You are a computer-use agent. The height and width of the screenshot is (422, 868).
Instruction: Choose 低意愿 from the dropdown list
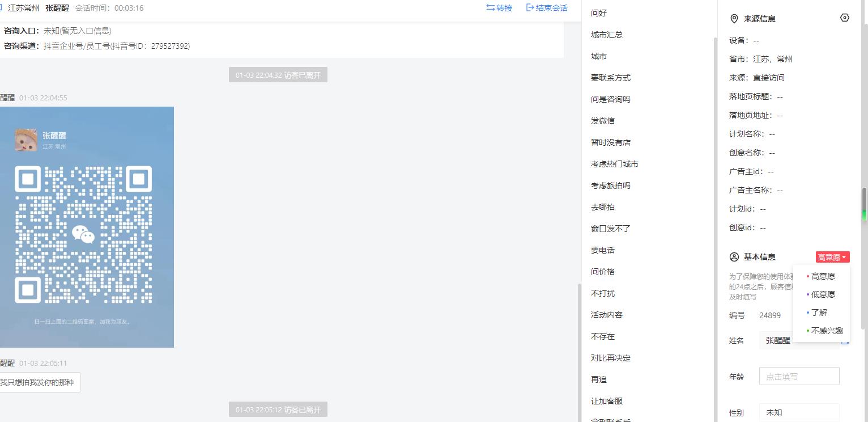pos(822,294)
